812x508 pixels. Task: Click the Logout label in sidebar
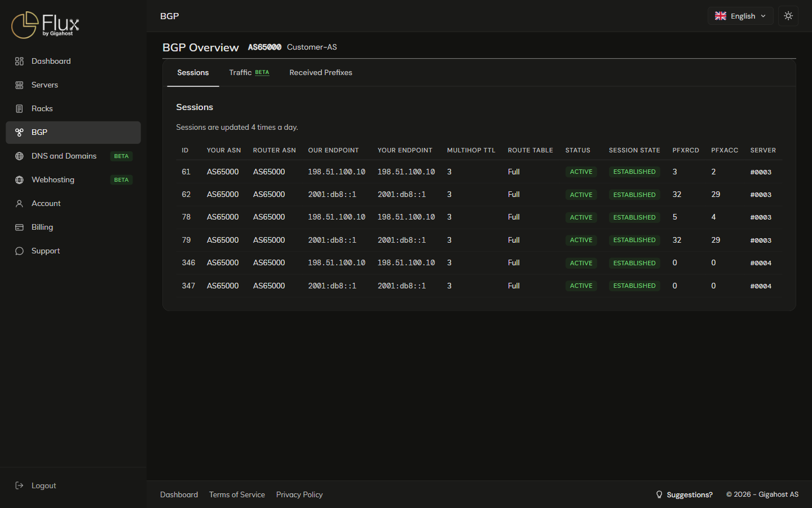click(x=44, y=485)
